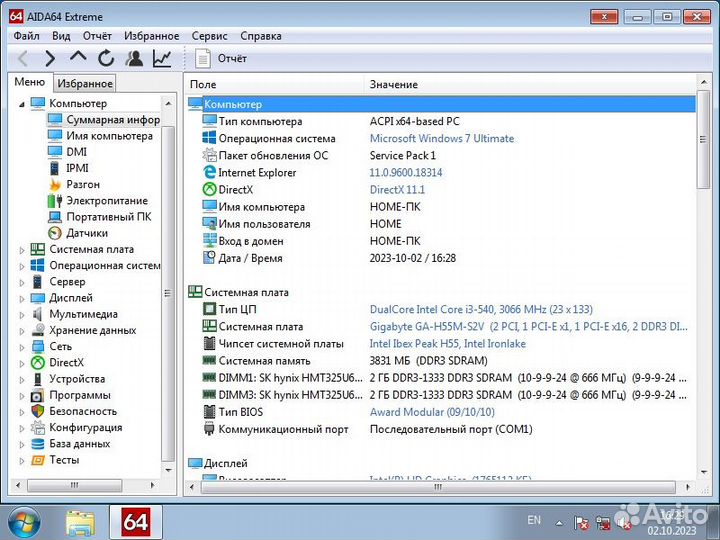Select the highlighted Компьютер section row

tap(441, 104)
